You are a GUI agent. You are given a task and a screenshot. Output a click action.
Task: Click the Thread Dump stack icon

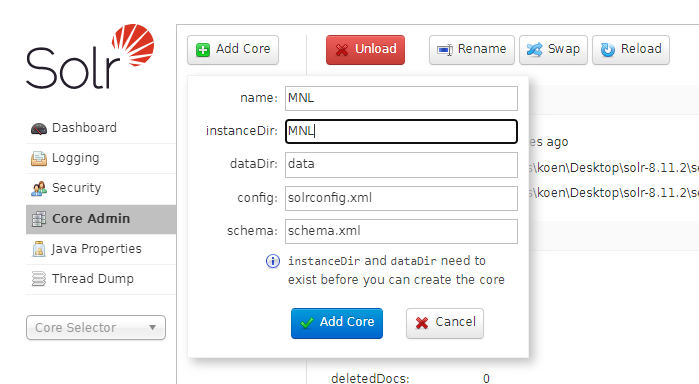tap(39, 279)
